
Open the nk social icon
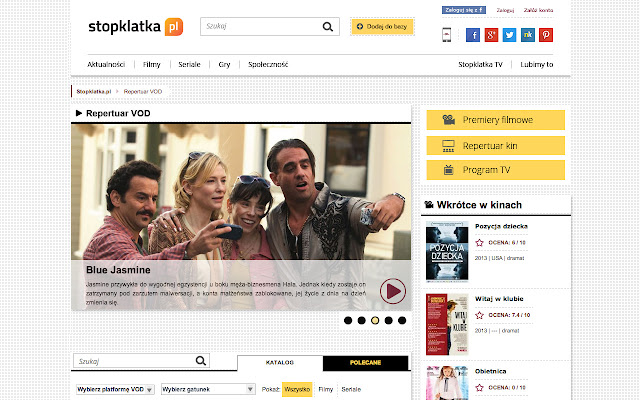coord(528,35)
